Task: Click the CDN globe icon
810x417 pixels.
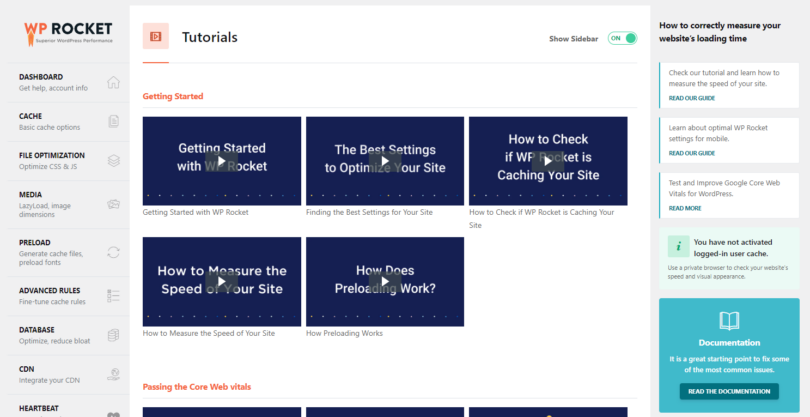Action: pyautogui.click(x=113, y=375)
